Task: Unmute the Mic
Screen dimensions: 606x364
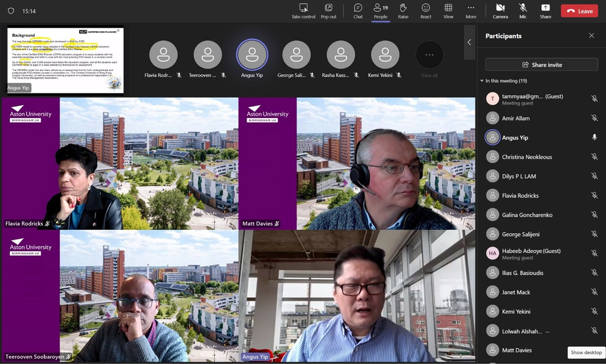Action: 523,11
